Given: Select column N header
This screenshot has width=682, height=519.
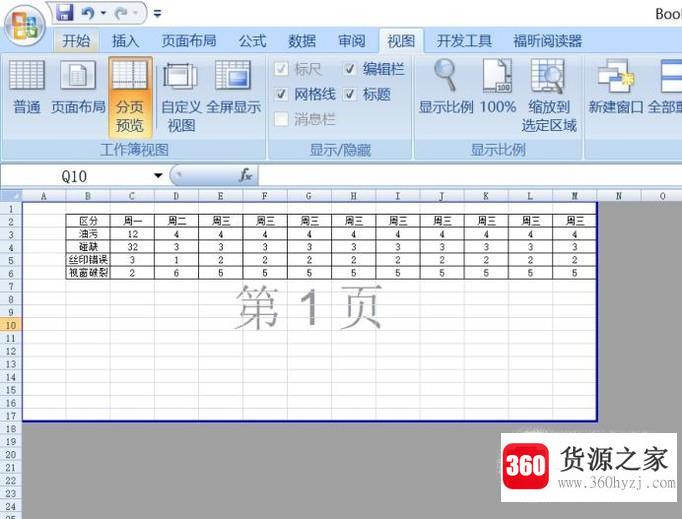Looking at the screenshot, I should point(619,196).
